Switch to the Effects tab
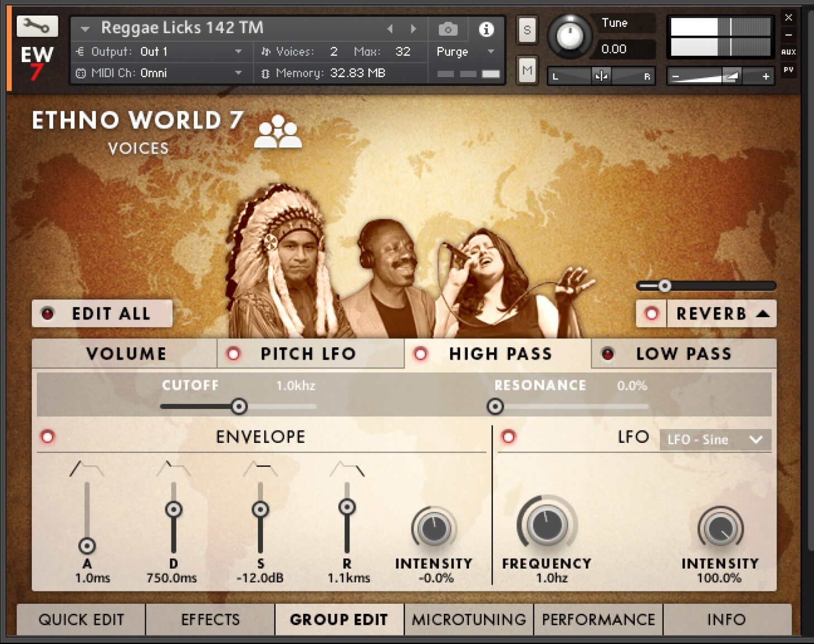Image resolution: width=814 pixels, height=644 pixels. pos(210,619)
